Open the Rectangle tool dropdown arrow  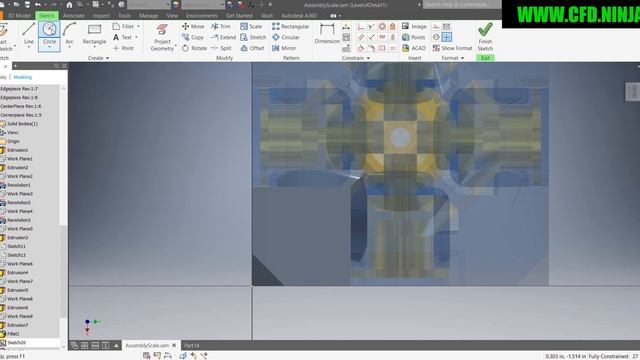(x=94, y=47)
